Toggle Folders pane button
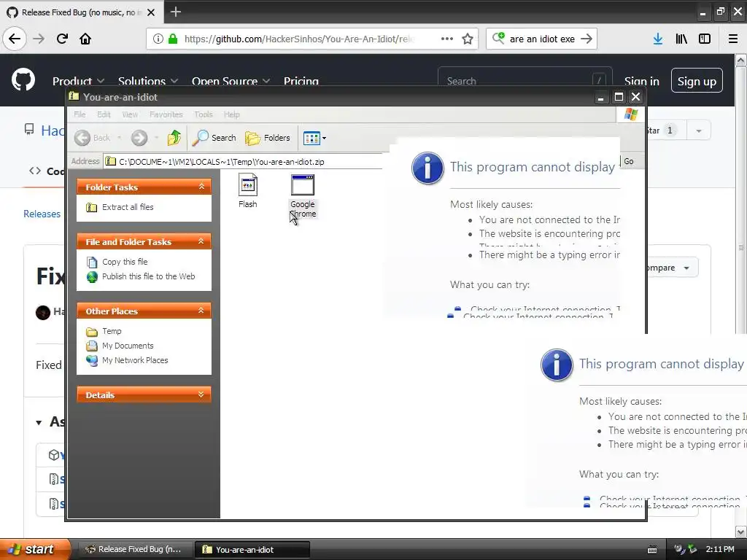 point(267,138)
